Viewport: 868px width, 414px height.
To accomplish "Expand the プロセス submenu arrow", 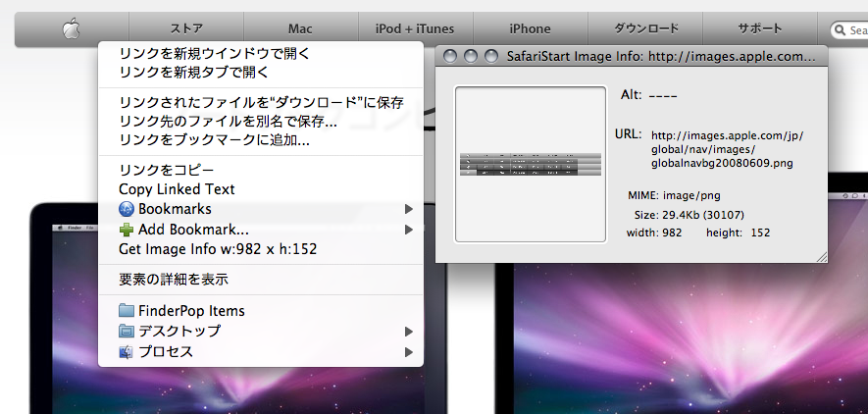I will (x=409, y=352).
